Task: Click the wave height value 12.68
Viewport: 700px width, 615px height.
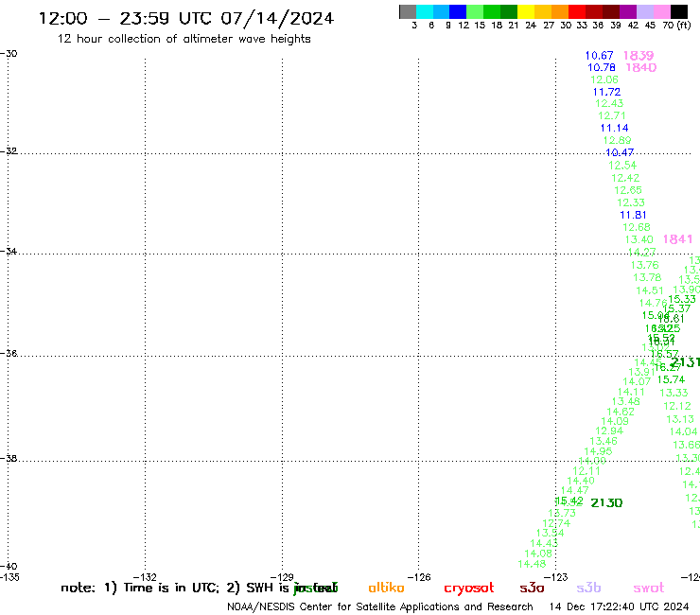Action: [x=637, y=227]
